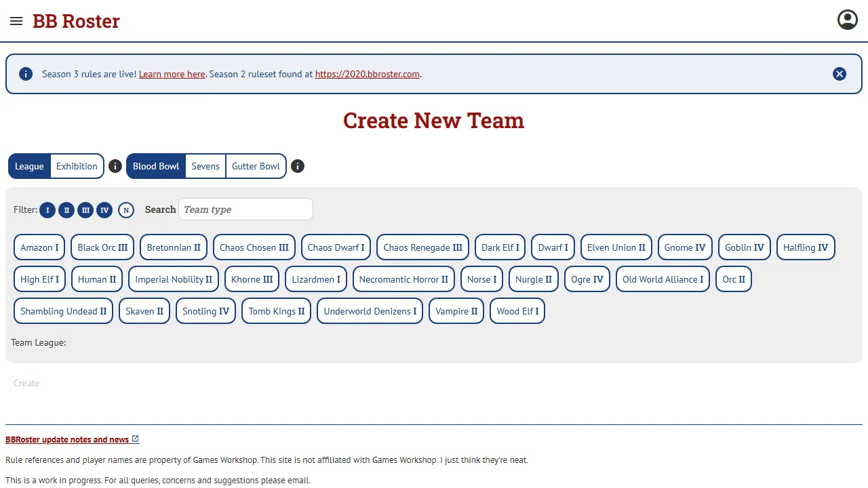Visit the Season 2 ruleset site
The image size is (868, 488).
367,74
